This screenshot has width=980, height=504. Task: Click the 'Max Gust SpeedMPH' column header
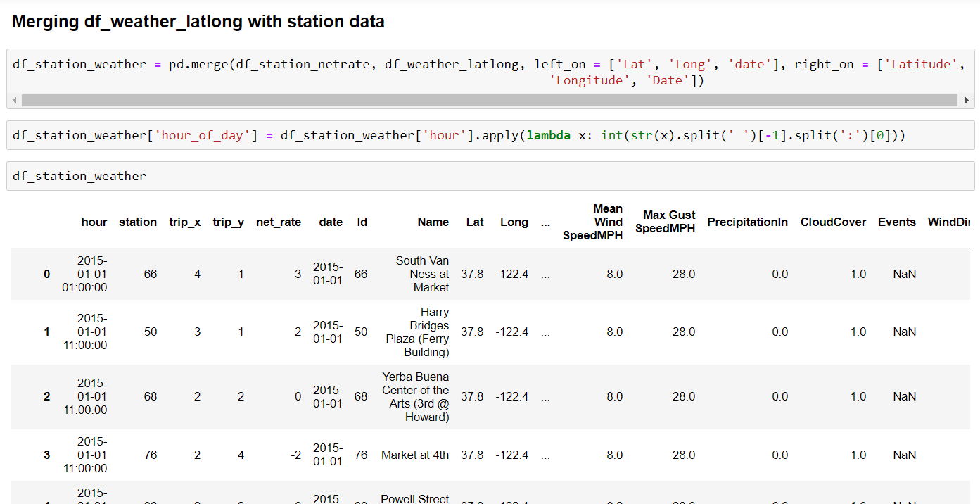point(666,222)
